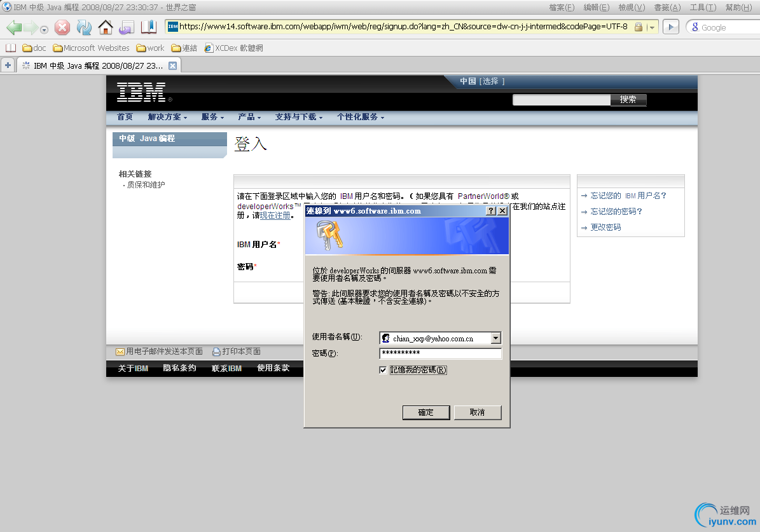Expand the address bar dropdown arrow

tap(653, 27)
